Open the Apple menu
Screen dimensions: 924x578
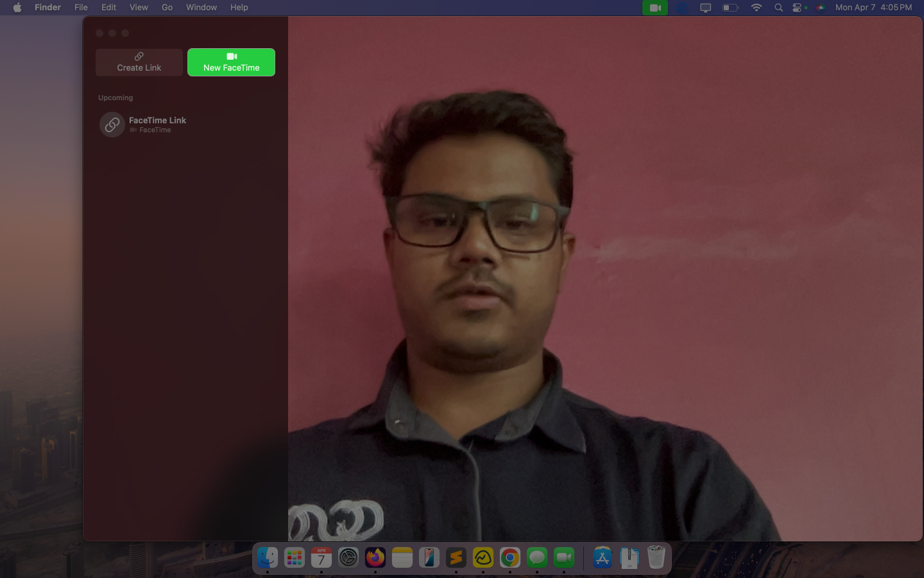pos(17,7)
